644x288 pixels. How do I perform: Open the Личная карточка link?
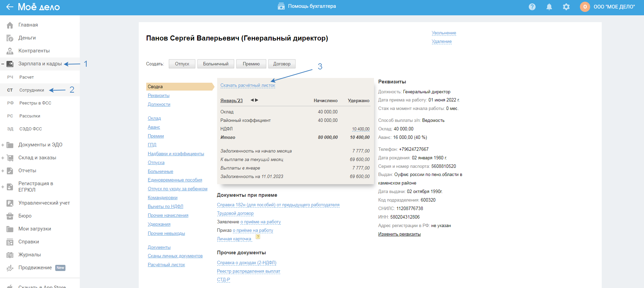[234, 239]
